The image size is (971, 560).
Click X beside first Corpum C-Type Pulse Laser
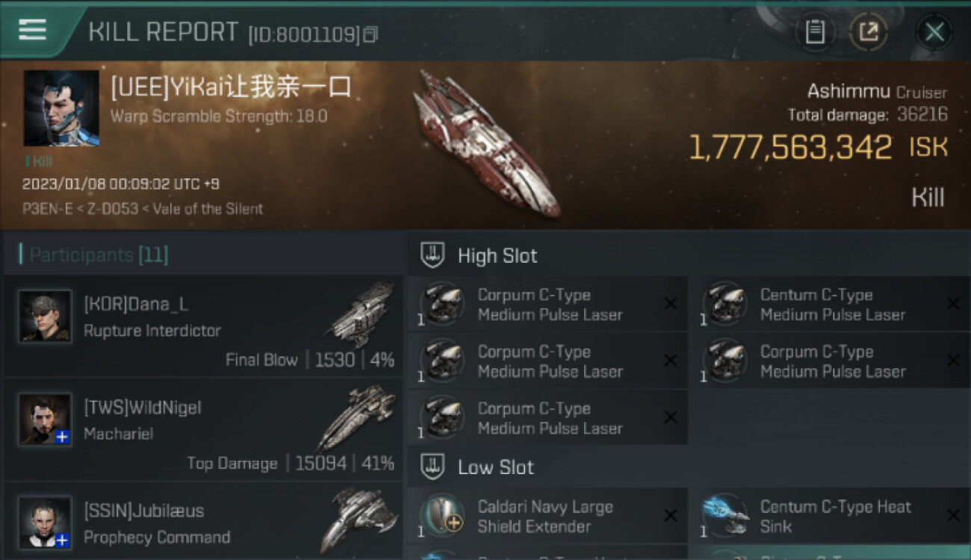coord(671,304)
